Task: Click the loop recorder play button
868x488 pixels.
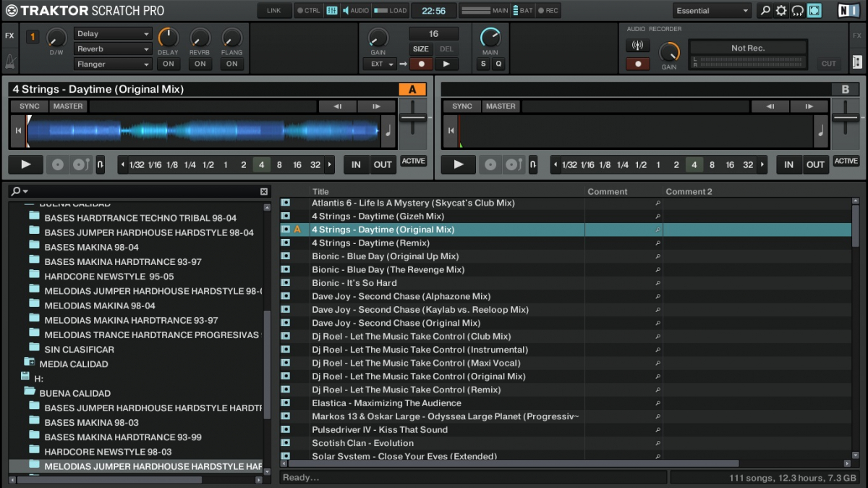Action: [x=446, y=64]
